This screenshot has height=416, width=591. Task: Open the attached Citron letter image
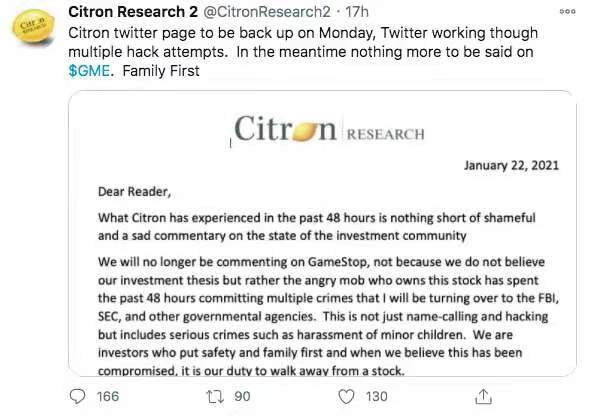click(x=322, y=233)
